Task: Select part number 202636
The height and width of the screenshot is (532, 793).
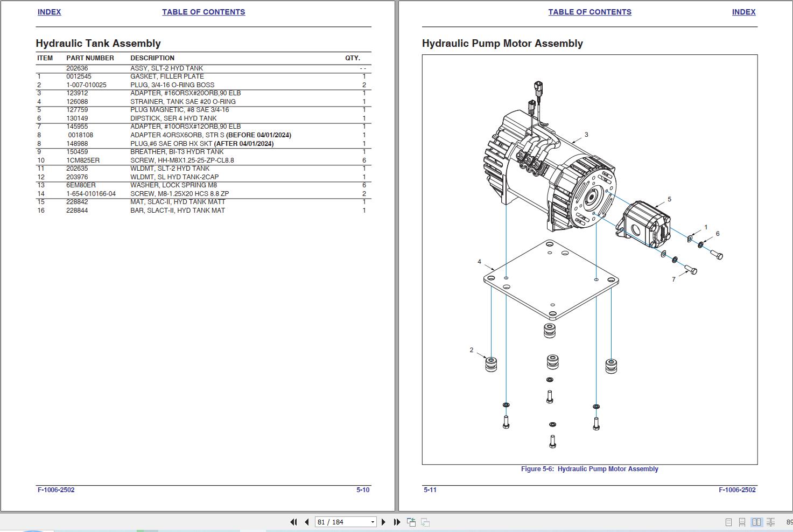Action: point(77,68)
